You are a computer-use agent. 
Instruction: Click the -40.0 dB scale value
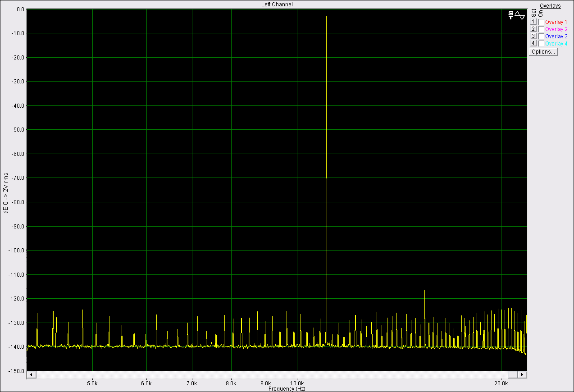[18, 105]
